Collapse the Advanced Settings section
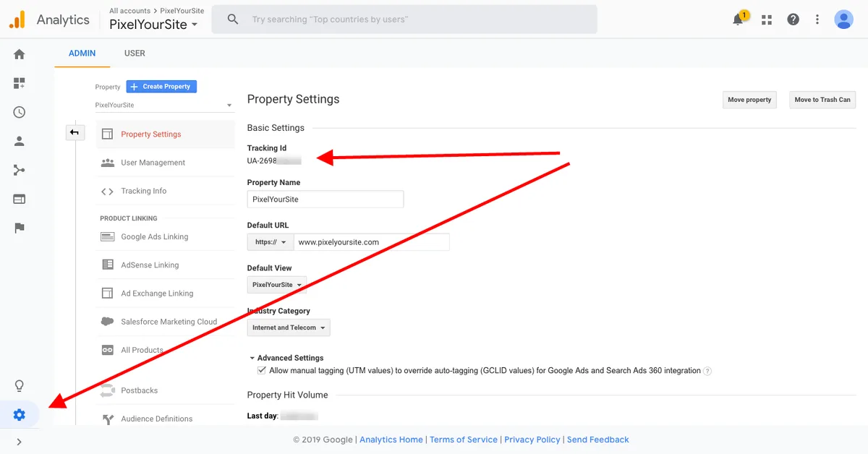Viewport: 868px width, 454px height. click(286, 358)
